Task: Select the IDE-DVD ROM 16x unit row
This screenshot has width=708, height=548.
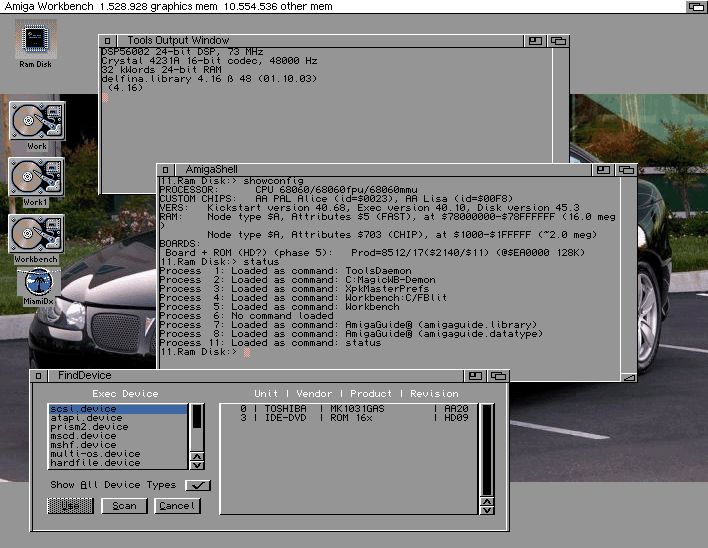Action: 349,418
